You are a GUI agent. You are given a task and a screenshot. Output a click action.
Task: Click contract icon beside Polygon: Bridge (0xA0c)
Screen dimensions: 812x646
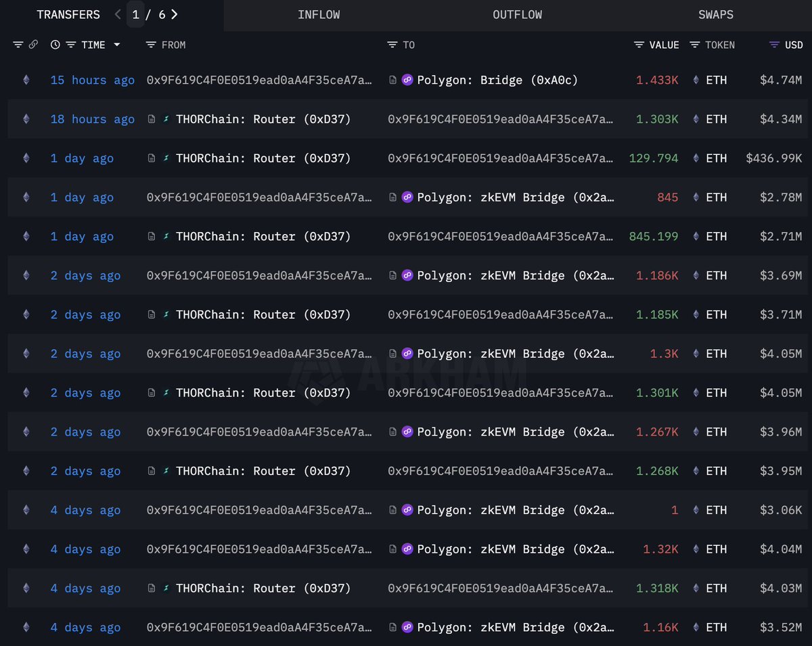click(392, 80)
